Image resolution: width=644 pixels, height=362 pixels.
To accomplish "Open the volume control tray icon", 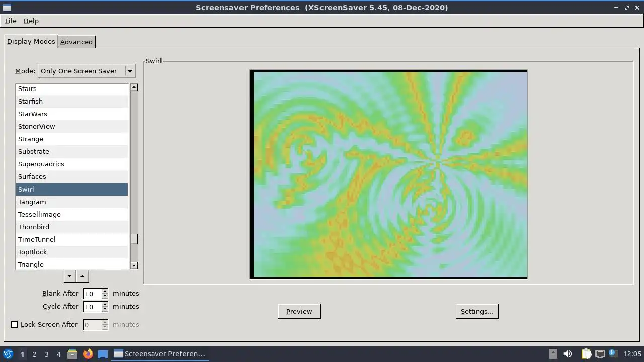I will [568, 354].
